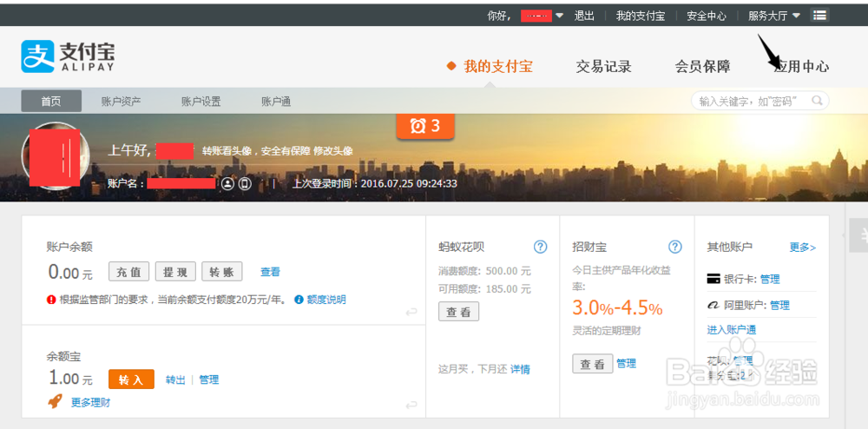Open the alarm reminder badge showing 3
The height and width of the screenshot is (429, 868).
coord(425,126)
